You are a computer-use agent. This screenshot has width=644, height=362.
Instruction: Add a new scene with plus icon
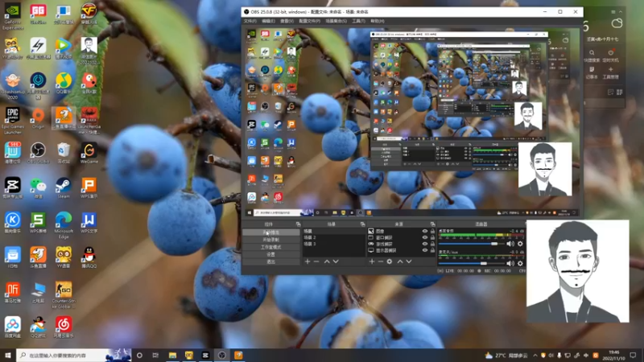308,261
